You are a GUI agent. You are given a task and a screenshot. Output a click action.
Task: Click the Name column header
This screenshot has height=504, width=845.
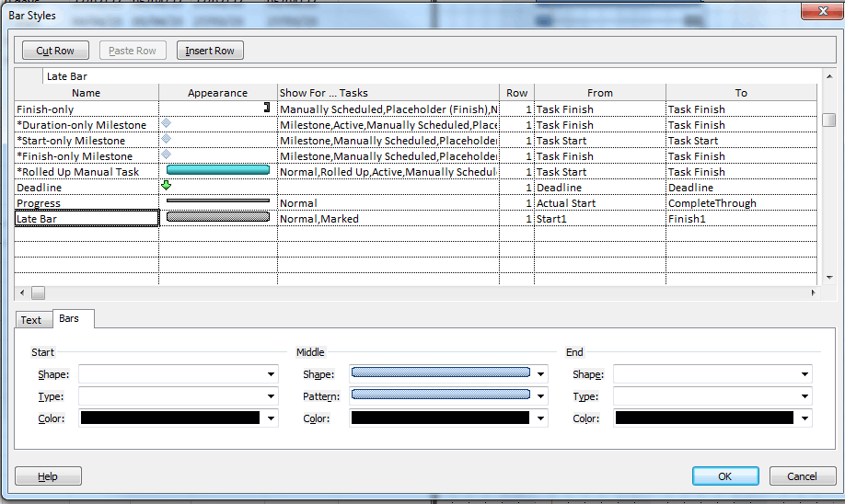click(87, 93)
